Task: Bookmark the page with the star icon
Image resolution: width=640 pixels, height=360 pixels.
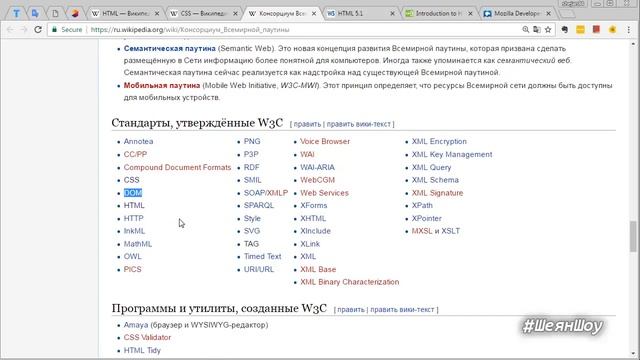Action: 548,29
